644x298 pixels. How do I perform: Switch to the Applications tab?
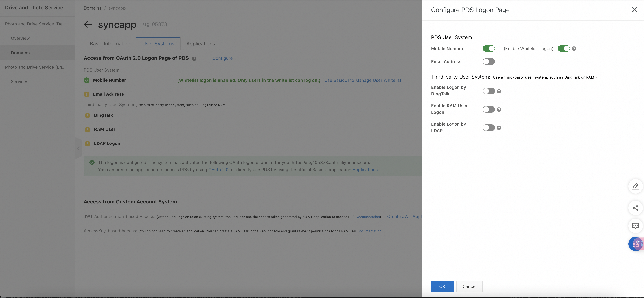coord(200,44)
